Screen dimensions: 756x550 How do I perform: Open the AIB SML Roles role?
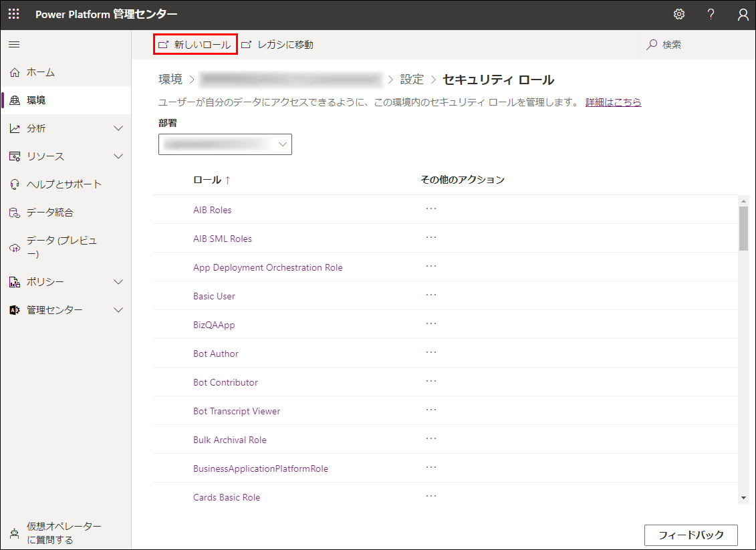pos(223,239)
